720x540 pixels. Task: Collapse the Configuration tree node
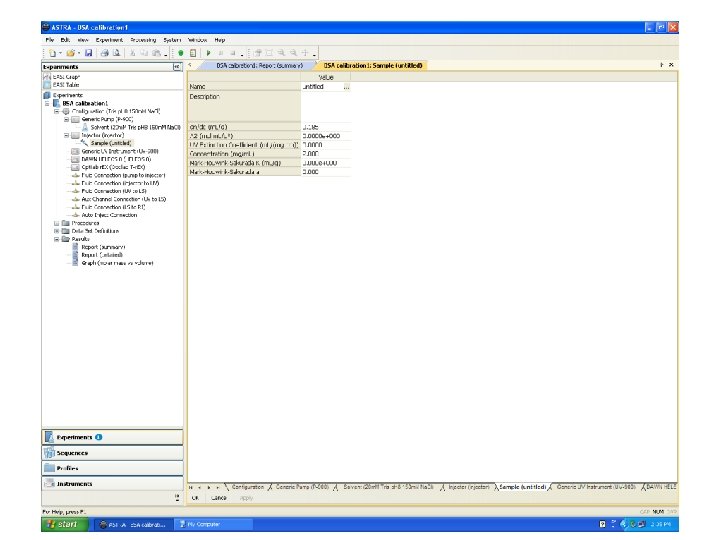coord(56,111)
